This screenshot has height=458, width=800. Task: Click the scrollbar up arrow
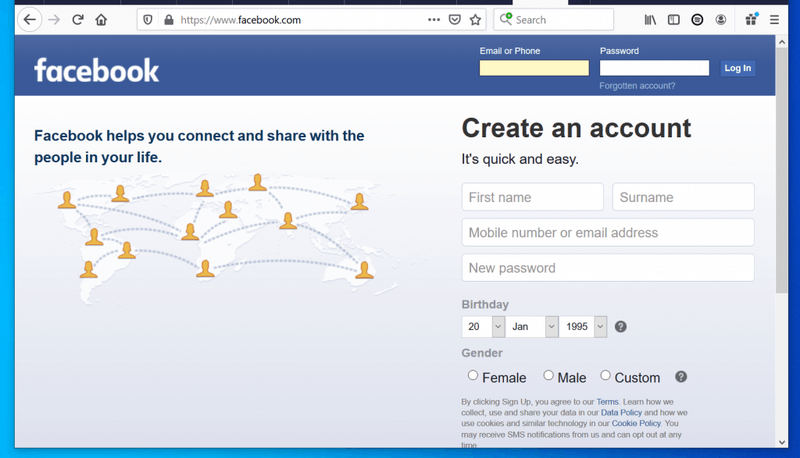tap(782, 42)
